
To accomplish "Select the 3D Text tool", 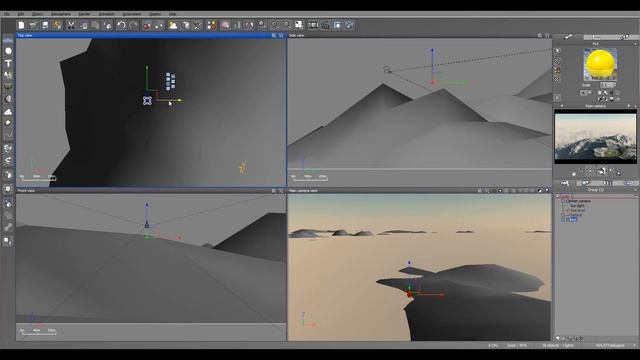I will [x=8, y=63].
